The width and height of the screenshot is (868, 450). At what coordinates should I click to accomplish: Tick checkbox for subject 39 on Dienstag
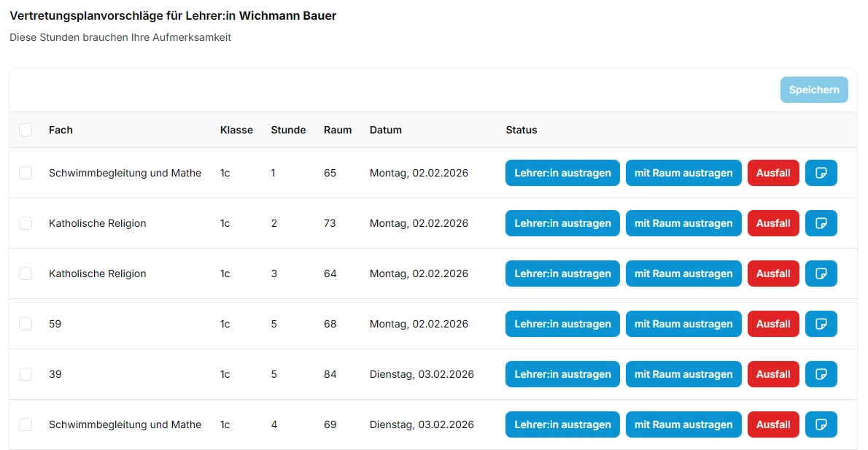(26, 374)
